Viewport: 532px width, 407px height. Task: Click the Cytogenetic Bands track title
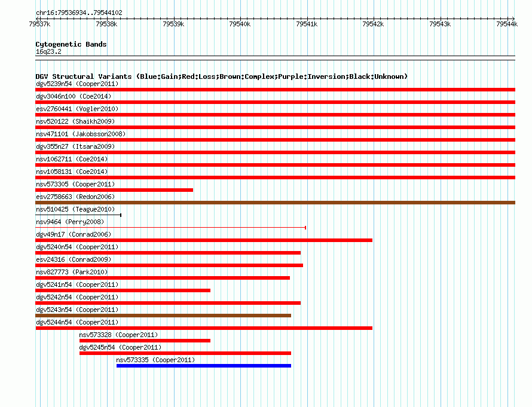click(x=71, y=44)
